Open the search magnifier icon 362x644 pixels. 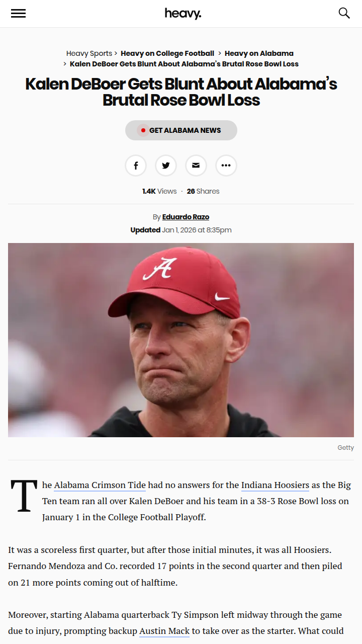[344, 13]
